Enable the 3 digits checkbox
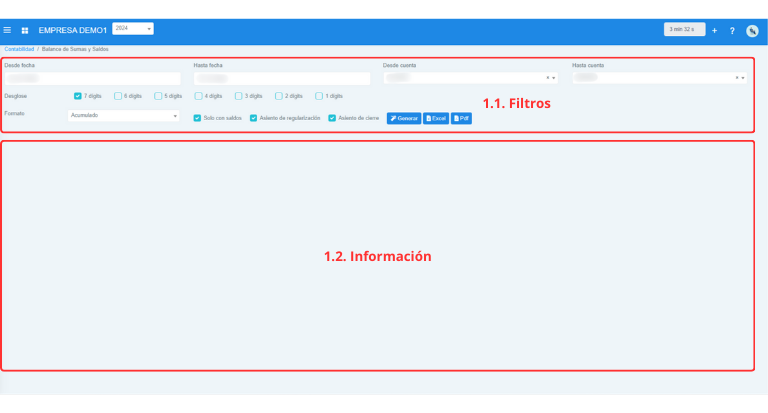Screen dimensions: 768x413 (x=239, y=96)
